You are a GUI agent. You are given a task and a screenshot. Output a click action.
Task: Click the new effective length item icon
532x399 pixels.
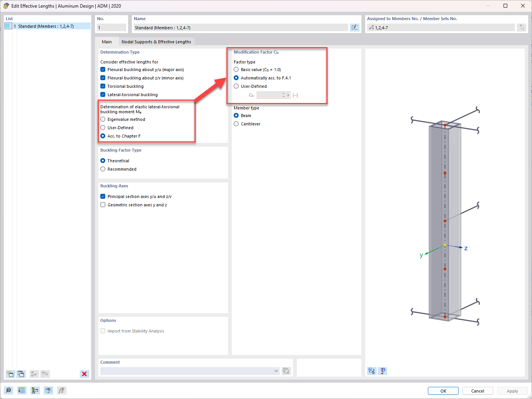(x=10, y=374)
